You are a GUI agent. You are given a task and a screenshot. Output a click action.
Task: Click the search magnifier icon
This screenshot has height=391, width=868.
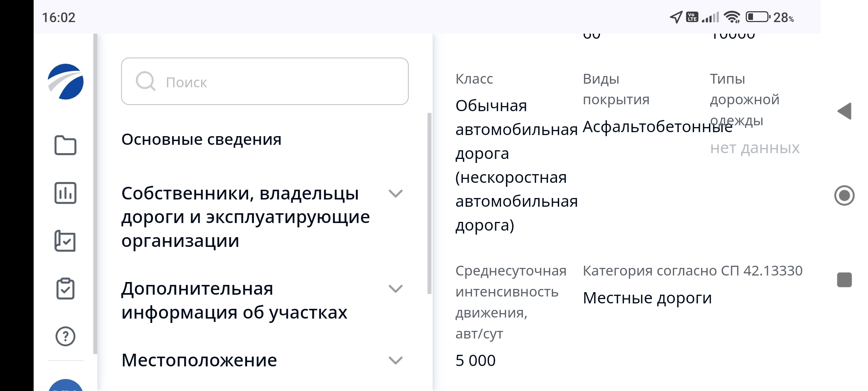tap(145, 81)
